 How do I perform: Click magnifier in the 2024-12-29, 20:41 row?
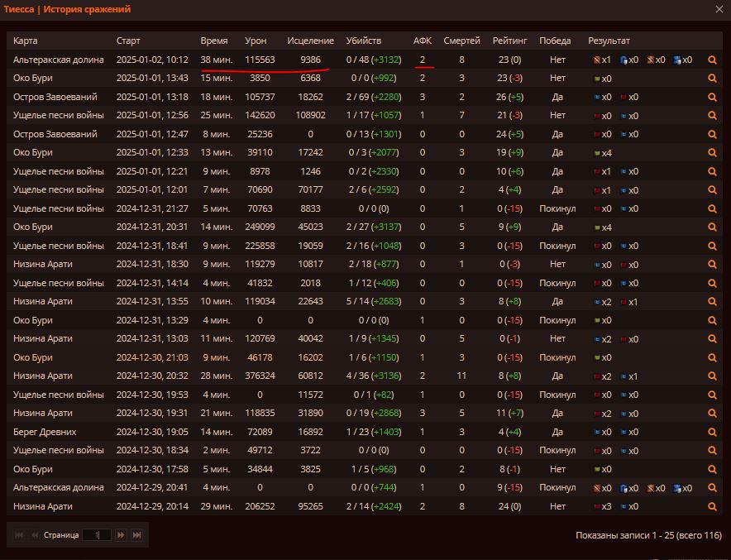point(712,488)
